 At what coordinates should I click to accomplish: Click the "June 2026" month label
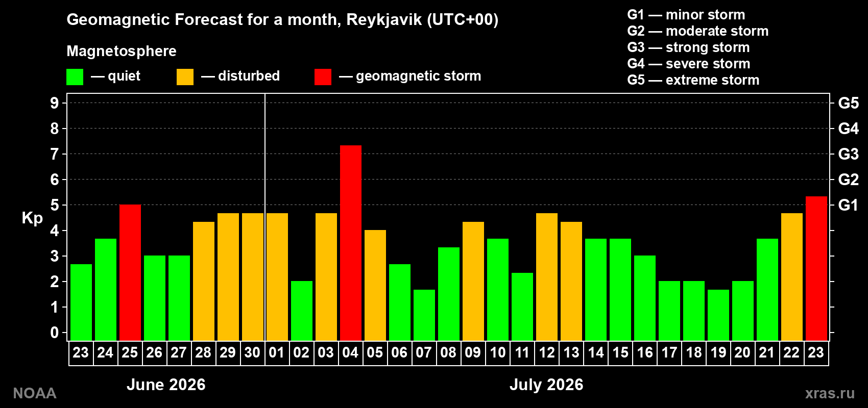(166, 385)
